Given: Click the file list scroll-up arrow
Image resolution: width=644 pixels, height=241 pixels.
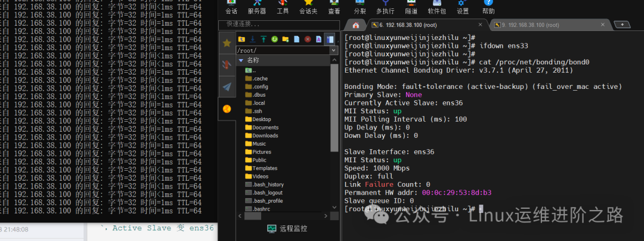Looking at the screenshot, I should coord(334,60).
